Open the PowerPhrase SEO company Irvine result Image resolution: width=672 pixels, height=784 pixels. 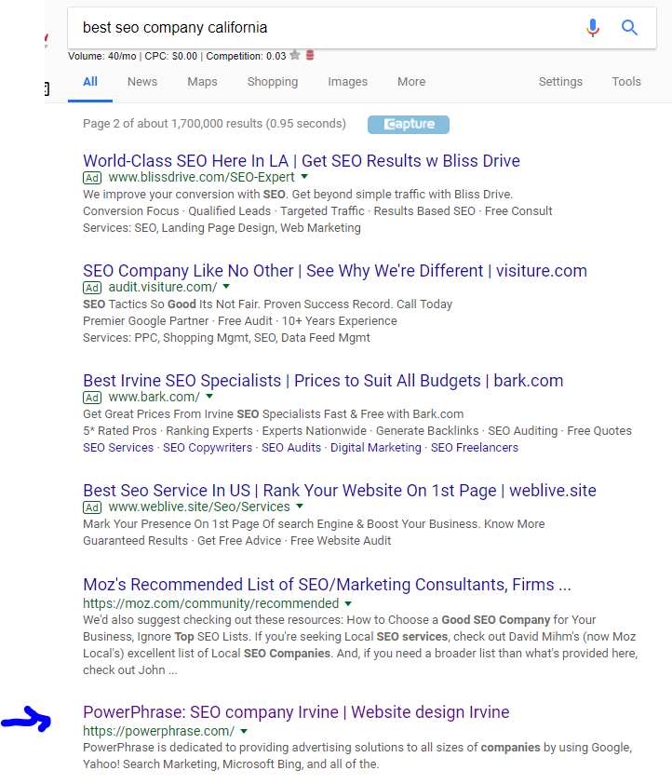tap(296, 712)
